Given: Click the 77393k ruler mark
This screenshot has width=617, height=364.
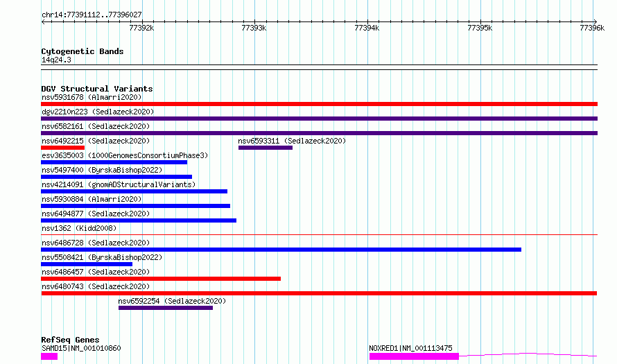Looking at the screenshot, I should click(254, 28).
